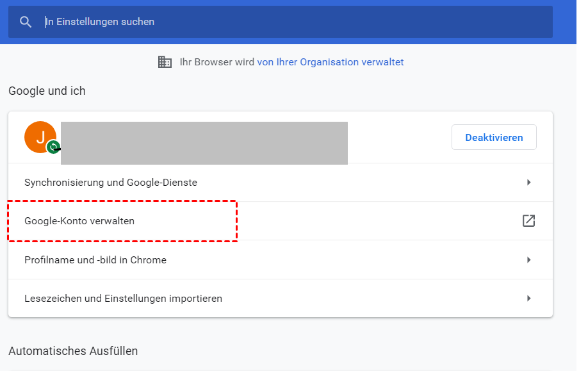Click the 'Google und ich' section heading
588x371 pixels.
click(47, 91)
